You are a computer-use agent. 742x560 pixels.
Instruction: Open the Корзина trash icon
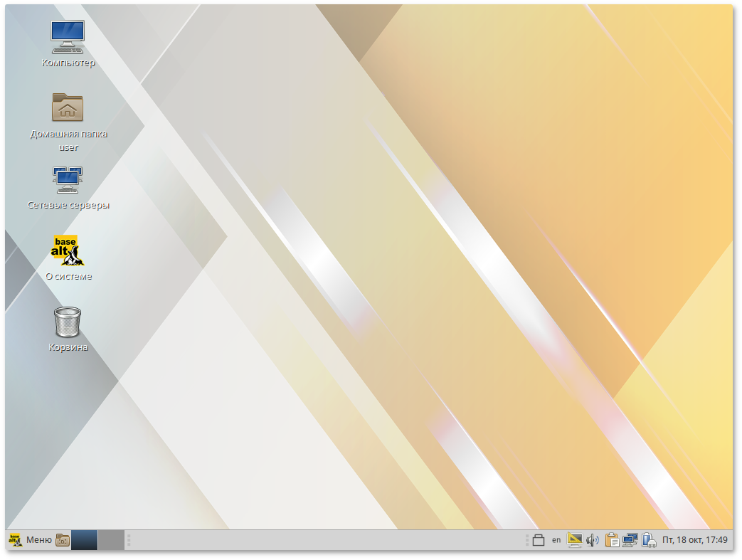[x=68, y=322]
